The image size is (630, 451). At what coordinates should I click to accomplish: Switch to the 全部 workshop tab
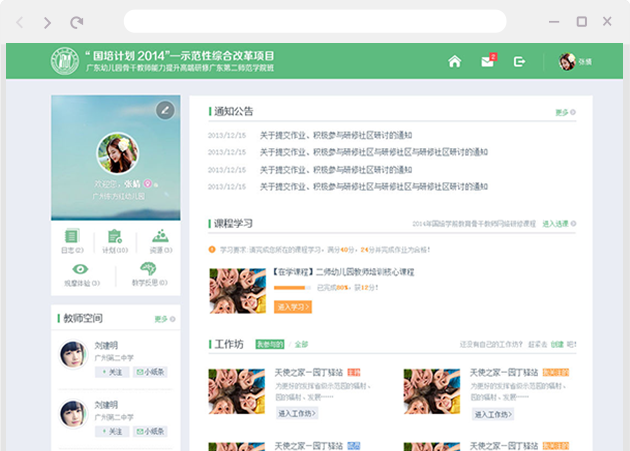pyautogui.click(x=301, y=344)
